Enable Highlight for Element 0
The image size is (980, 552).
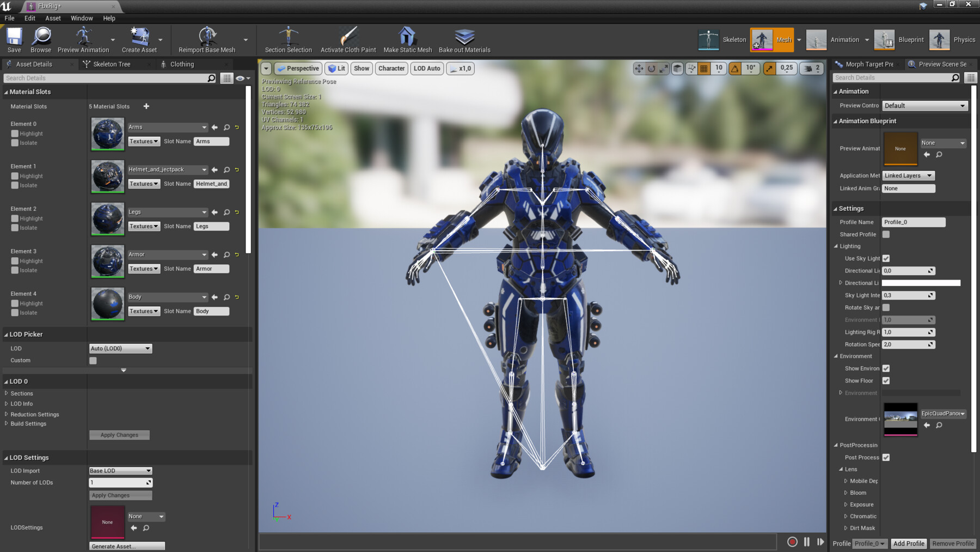[x=15, y=134]
